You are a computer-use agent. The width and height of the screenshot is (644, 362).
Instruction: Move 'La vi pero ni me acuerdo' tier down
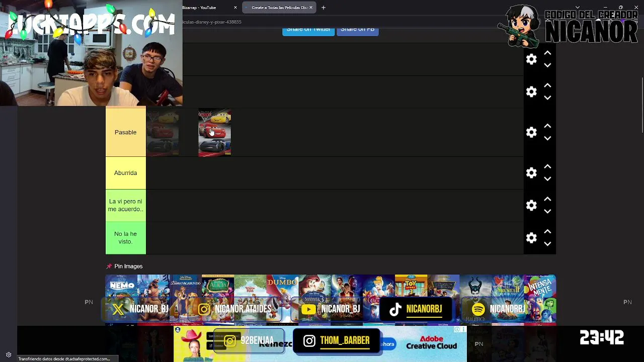[547, 211]
